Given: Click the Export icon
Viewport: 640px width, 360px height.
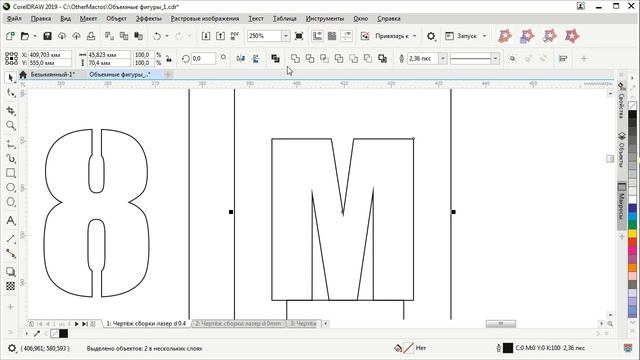Looking at the screenshot, I should (220, 36).
